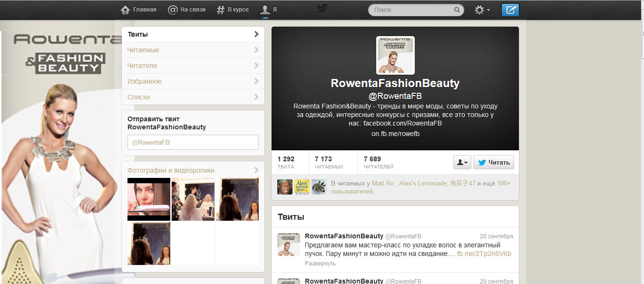Click chevron beside Списки
644x284 pixels.
click(x=256, y=97)
